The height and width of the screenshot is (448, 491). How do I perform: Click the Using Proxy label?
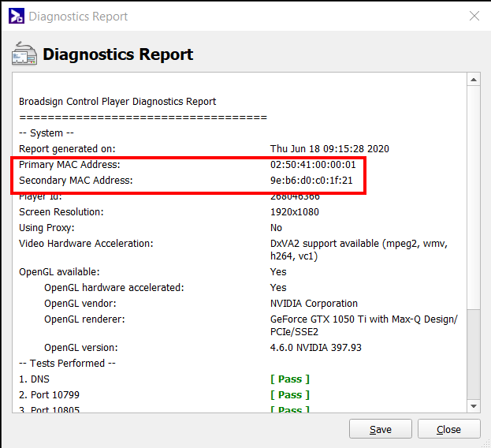(x=47, y=228)
